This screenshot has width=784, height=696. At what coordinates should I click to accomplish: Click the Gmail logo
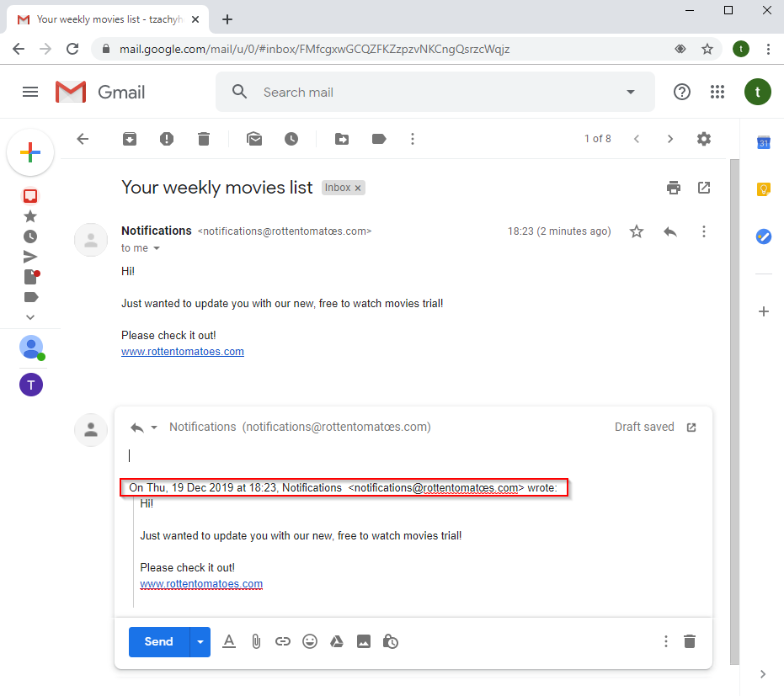coord(100,92)
